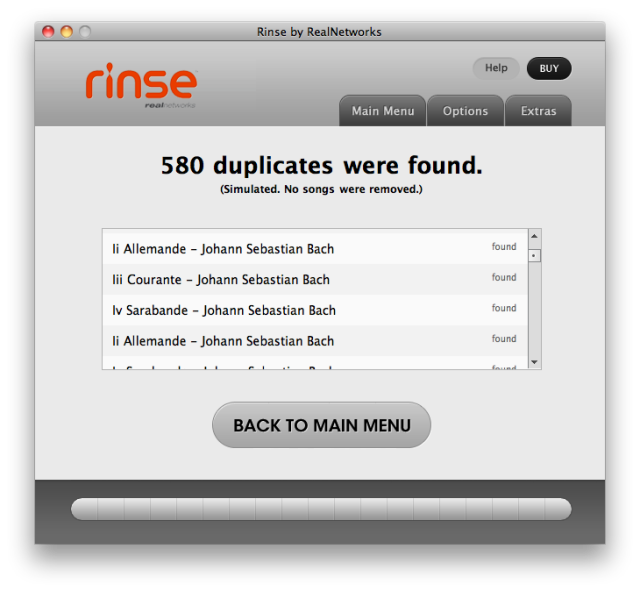Viewport: 640px width, 592px height.
Task: Click 'found' status on Iii Courante row
Action: [x=504, y=277]
